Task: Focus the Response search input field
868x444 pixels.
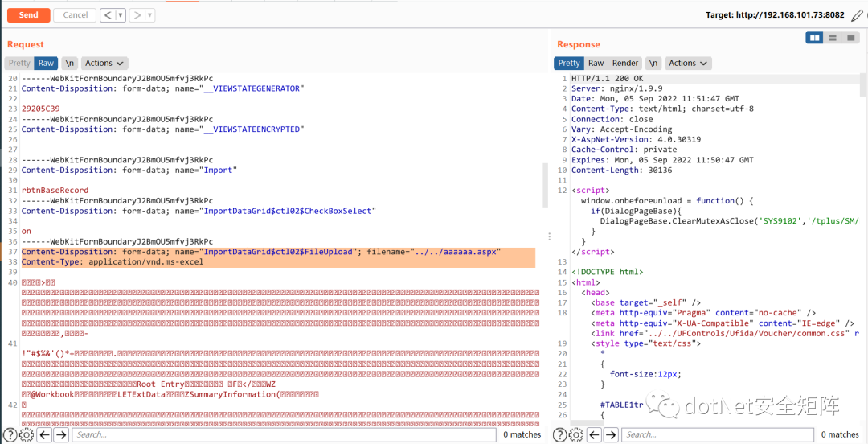Action: [x=718, y=434]
